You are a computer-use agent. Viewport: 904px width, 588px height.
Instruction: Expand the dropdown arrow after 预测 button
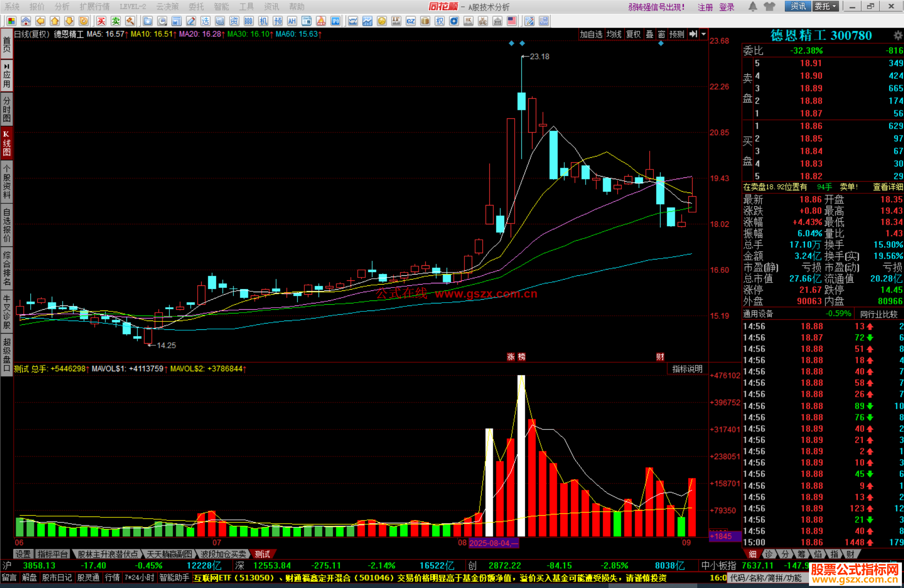tap(704, 34)
